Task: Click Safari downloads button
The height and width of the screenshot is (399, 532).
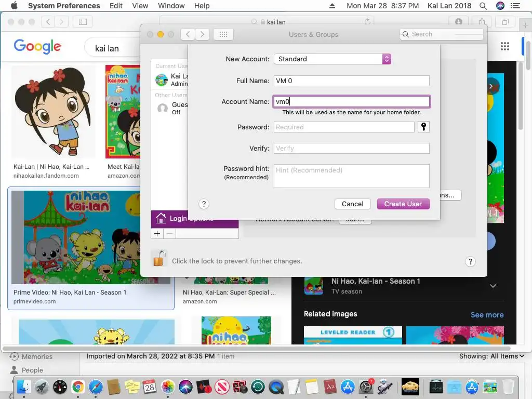Action: [458, 22]
